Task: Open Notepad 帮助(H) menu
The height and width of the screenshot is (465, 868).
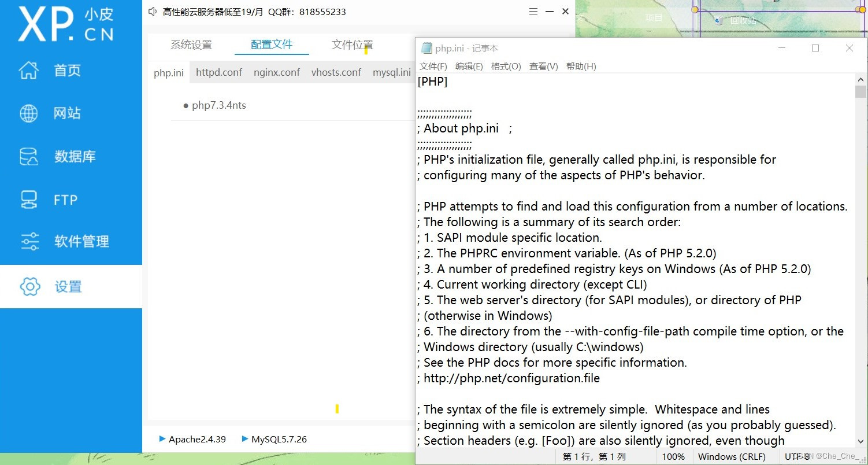Action: (581, 67)
